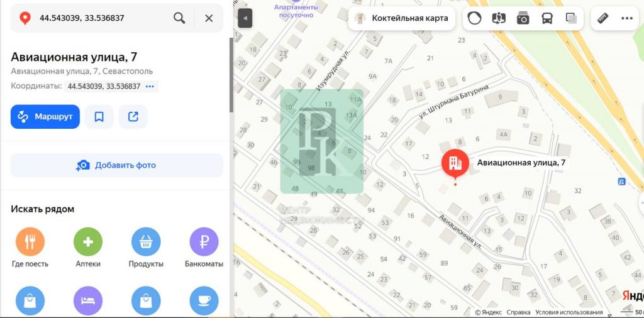Share the location using the share icon
The width and height of the screenshot is (644, 318).
pyautogui.click(x=133, y=117)
